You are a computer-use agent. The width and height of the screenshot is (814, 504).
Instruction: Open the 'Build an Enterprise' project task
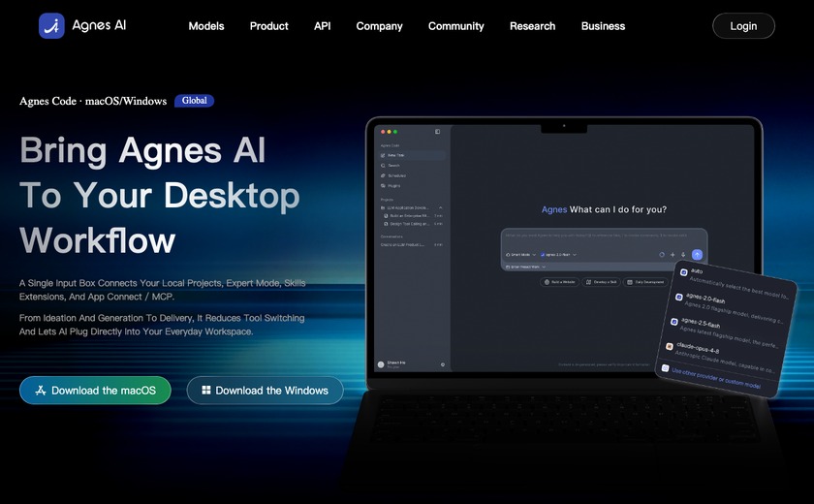pos(413,215)
